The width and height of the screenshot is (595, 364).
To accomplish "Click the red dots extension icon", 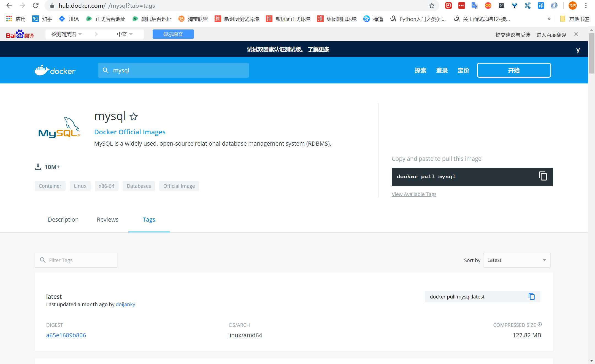I will click(461, 6).
